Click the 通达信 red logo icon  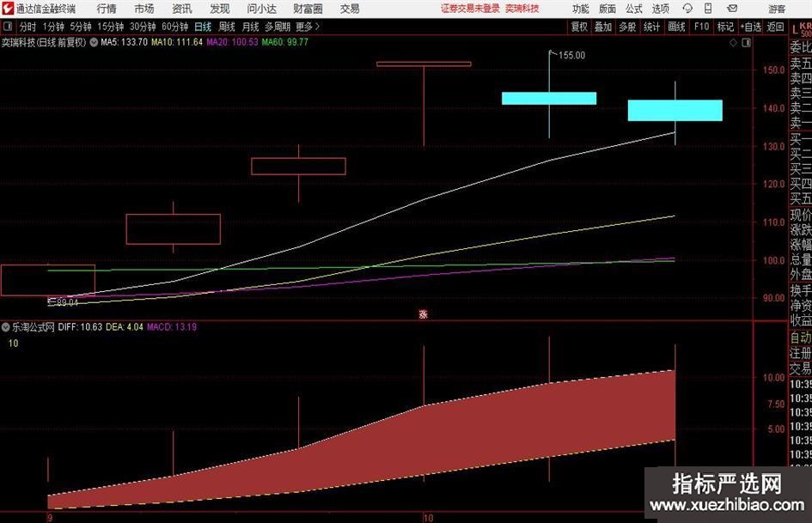coord(8,9)
